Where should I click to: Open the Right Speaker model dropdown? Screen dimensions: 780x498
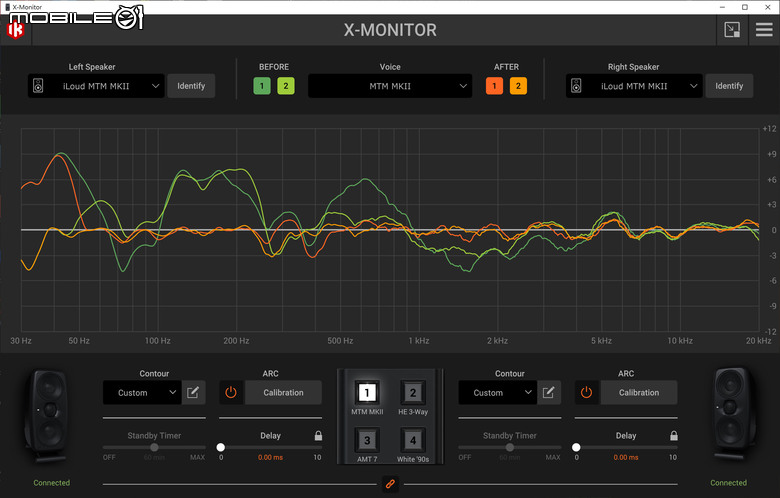(634, 86)
